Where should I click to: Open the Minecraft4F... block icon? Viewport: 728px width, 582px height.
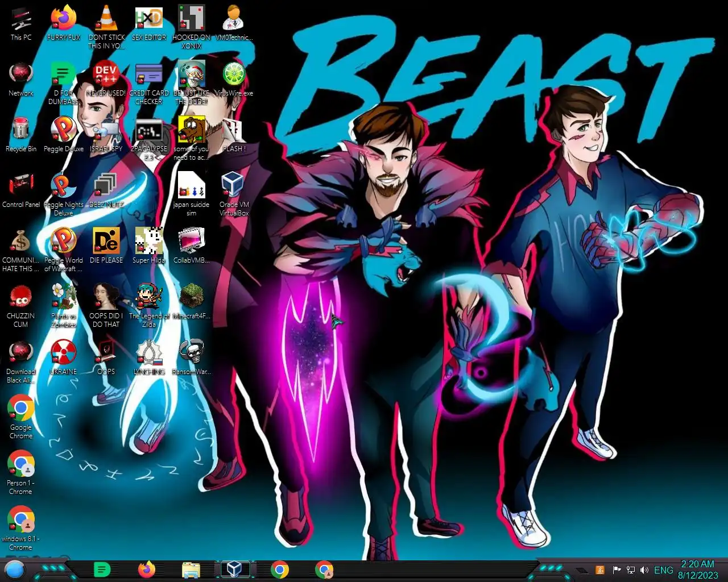[192, 301]
